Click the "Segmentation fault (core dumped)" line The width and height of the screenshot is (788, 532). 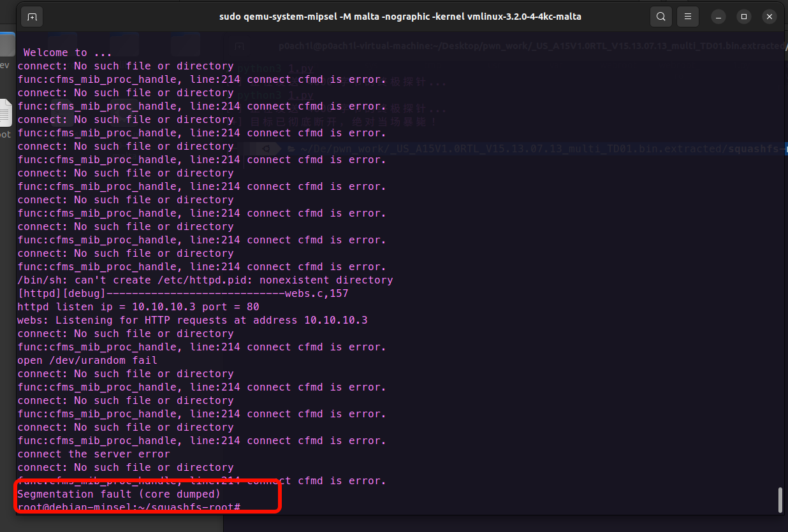click(119, 494)
